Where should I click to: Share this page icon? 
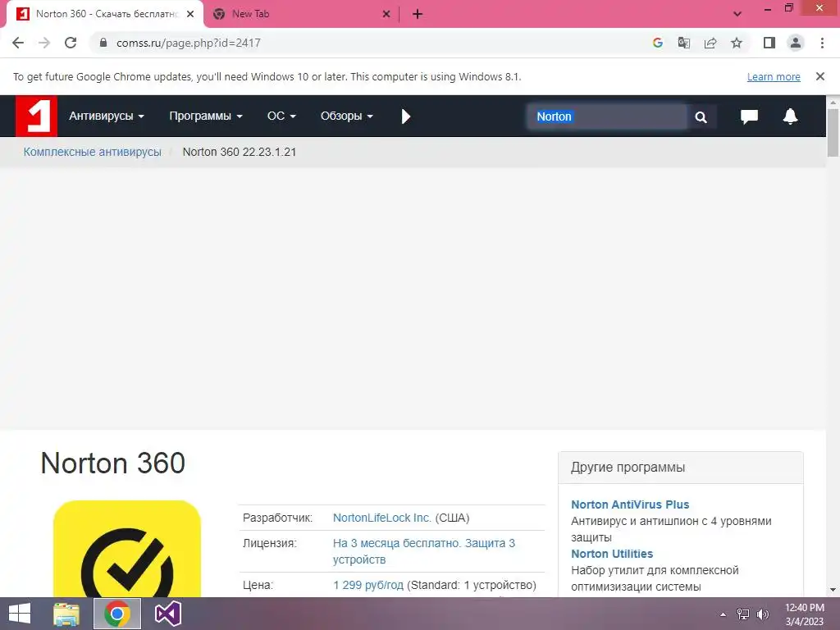tap(710, 43)
